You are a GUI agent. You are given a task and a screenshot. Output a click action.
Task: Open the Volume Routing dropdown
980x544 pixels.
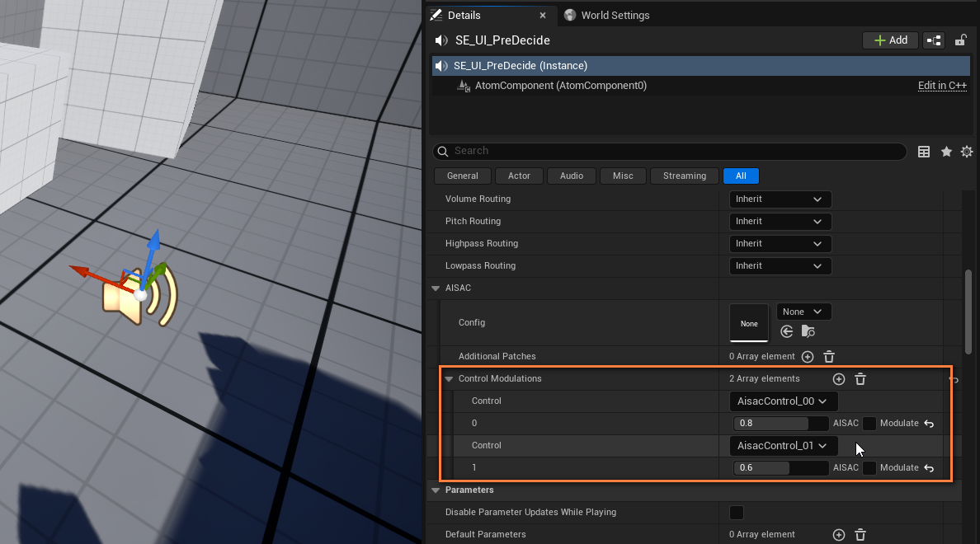coord(780,199)
